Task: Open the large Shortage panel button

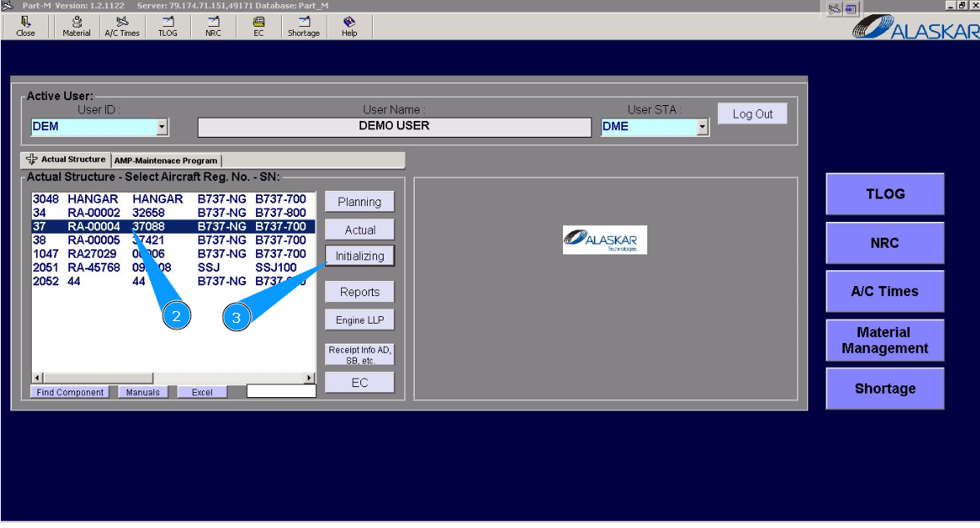Action: 885,388
